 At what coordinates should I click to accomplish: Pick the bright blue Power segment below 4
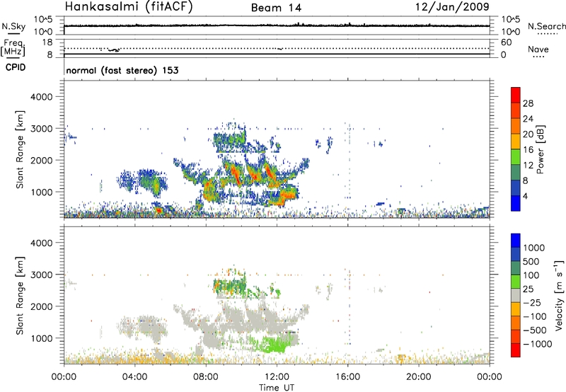click(x=516, y=203)
